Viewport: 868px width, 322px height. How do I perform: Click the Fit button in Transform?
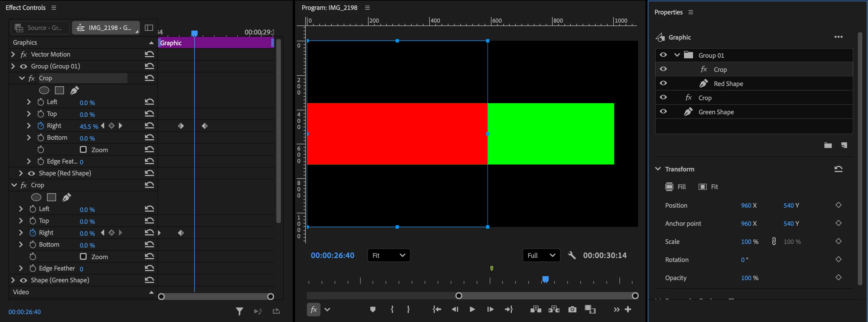point(708,186)
